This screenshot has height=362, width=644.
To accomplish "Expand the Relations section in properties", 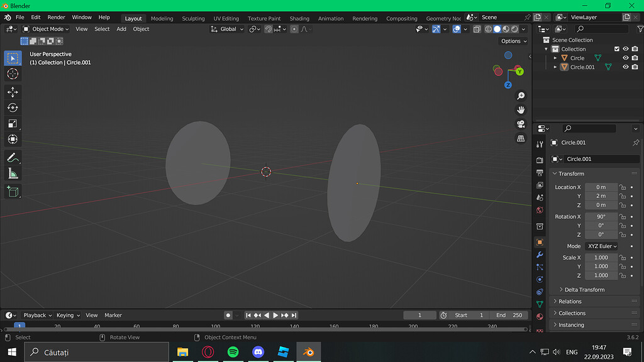I will [x=569, y=301].
